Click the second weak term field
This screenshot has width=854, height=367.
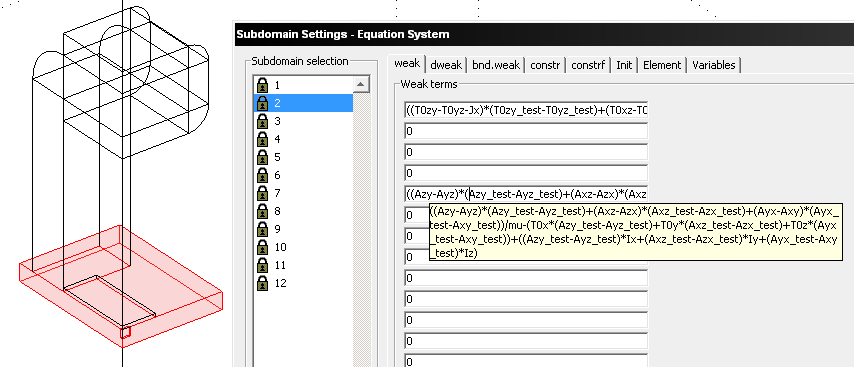pos(526,131)
